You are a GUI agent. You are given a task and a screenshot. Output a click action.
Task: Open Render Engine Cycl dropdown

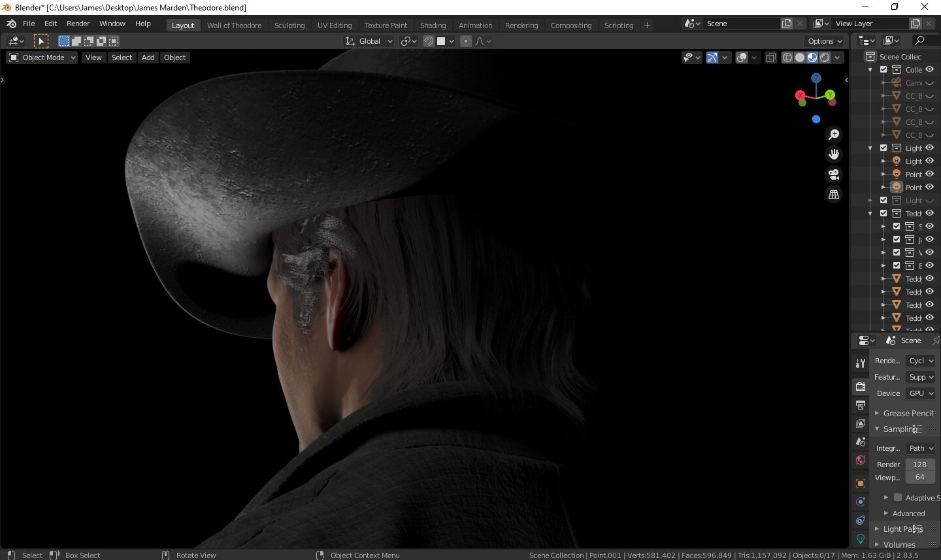(920, 361)
